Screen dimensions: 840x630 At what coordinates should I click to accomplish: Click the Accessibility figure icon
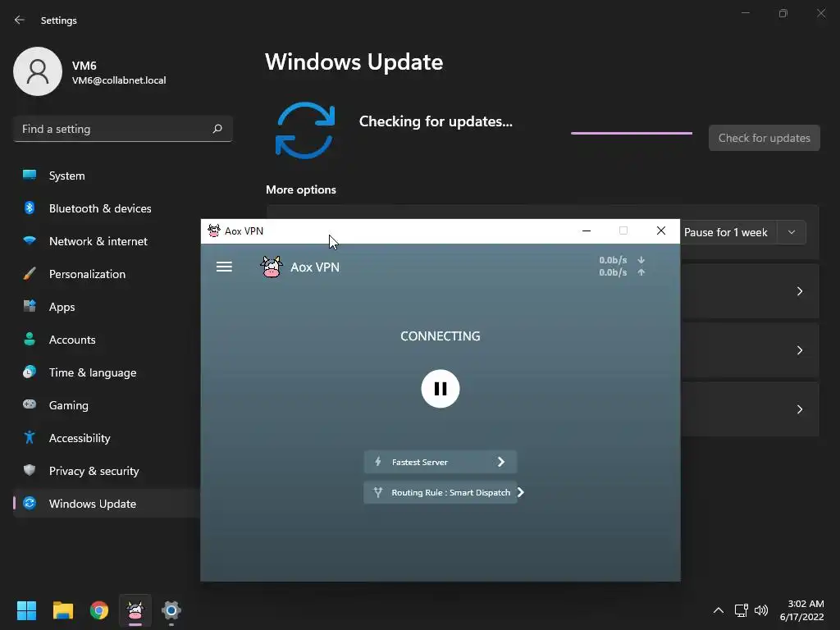point(30,438)
